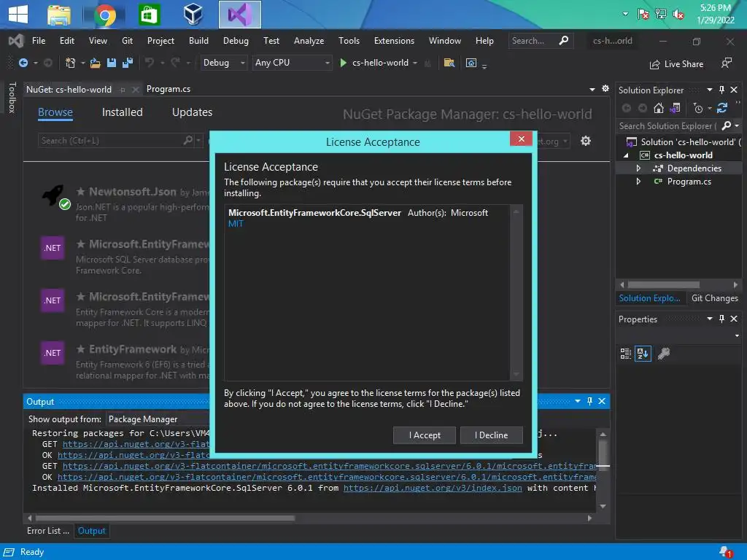Collapse the cs-hello-world project node
This screenshot has width=747, height=560.
click(626, 155)
